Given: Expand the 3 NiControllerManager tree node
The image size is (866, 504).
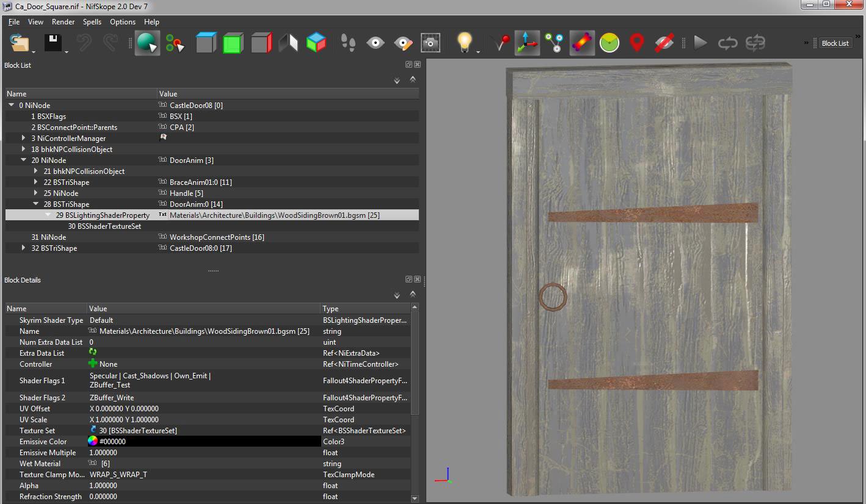Looking at the screenshot, I should [24, 139].
